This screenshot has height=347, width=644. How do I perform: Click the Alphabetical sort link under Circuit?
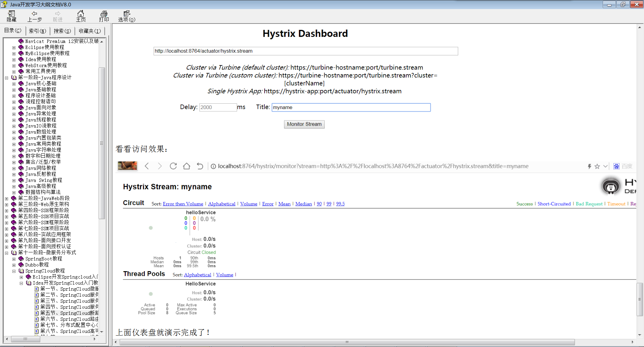click(221, 204)
